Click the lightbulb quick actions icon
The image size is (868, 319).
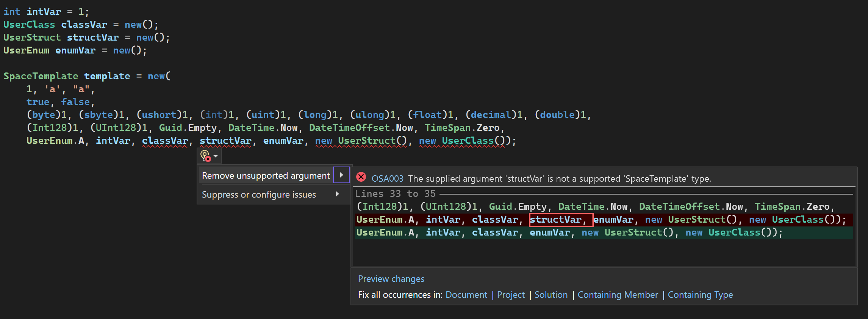tap(205, 156)
